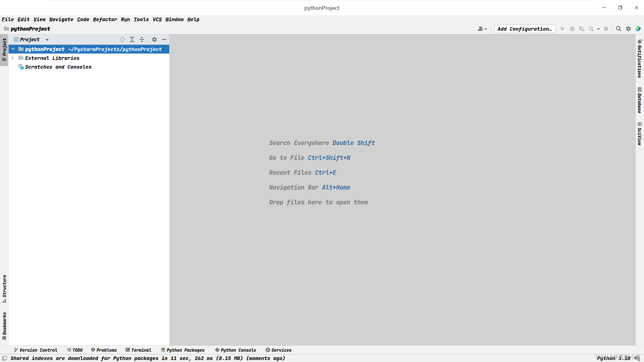Open the Help menu
The image size is (644, 362).
pos(193,19)
